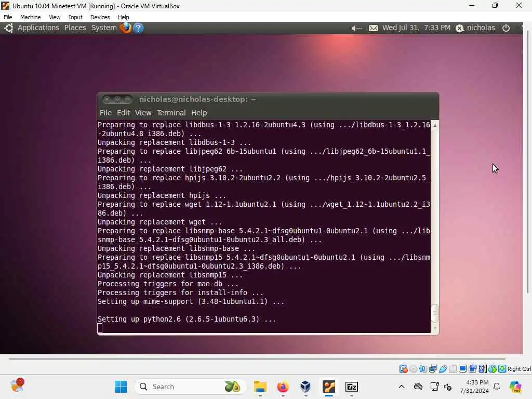Open the Copilot preview icon on taskbar
The image size is (532, 399).
coord(515,387)
